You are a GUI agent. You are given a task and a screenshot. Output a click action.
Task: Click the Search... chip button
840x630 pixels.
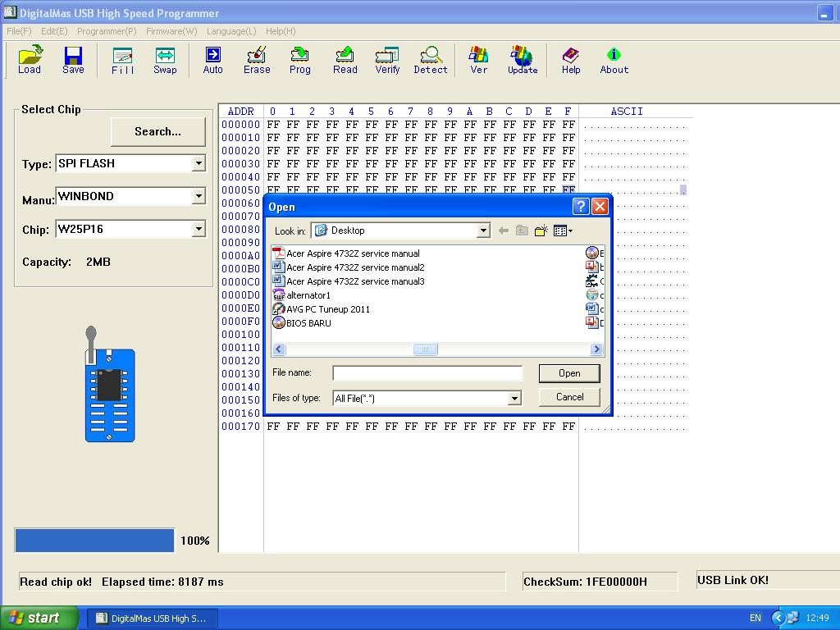158,131
